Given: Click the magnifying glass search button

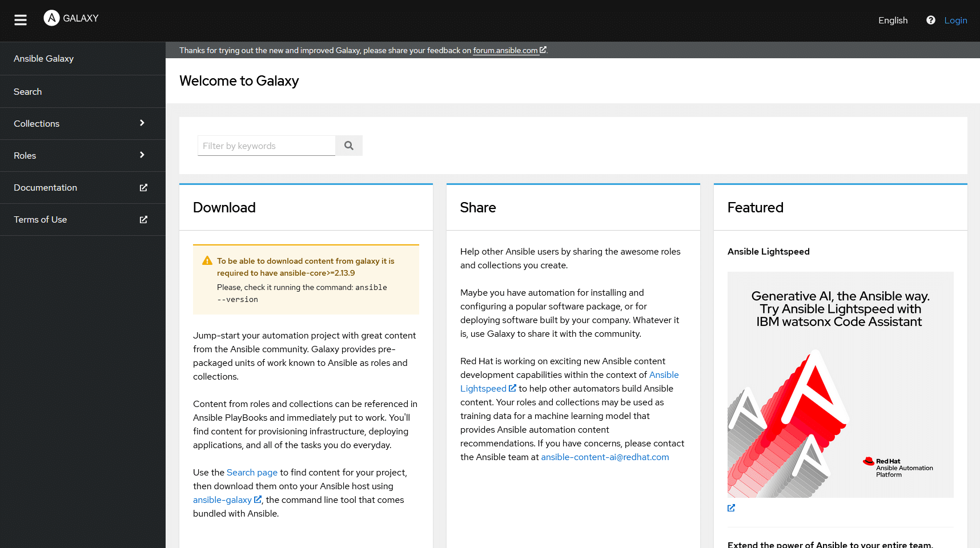Looking at the screenshot, I should (x=349, y=146).
